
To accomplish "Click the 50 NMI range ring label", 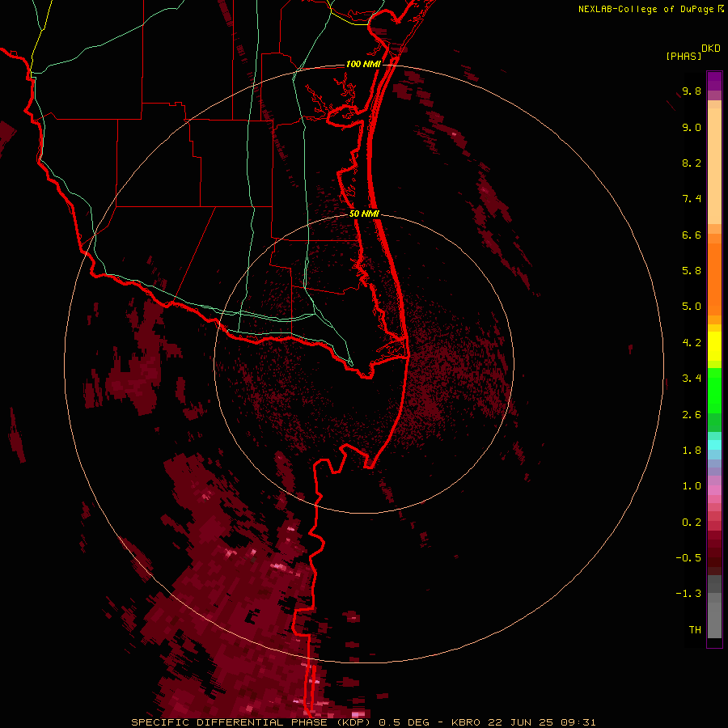I will click(x=364, y=214).
